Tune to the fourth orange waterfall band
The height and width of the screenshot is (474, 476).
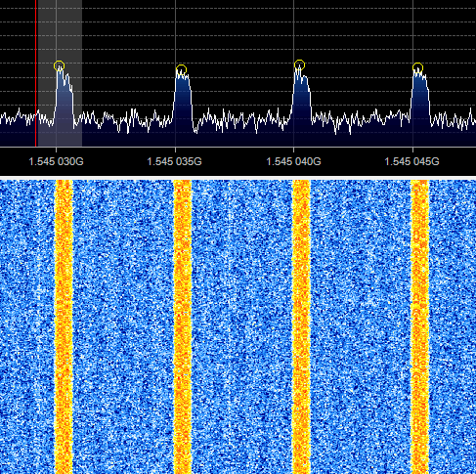click(420, 326)
